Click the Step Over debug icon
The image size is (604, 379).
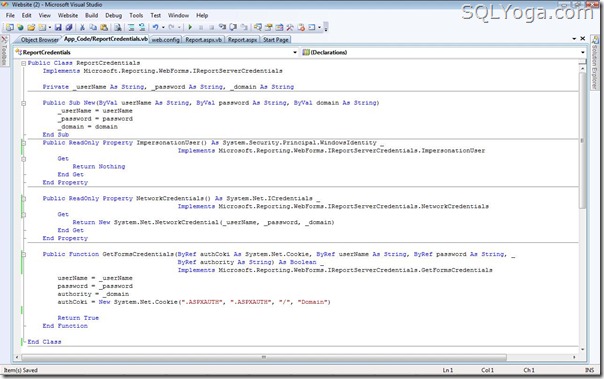click(x=233, y=27)
